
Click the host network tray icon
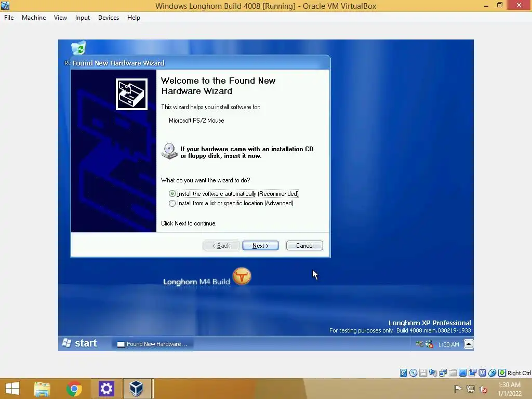pos(471,389)
